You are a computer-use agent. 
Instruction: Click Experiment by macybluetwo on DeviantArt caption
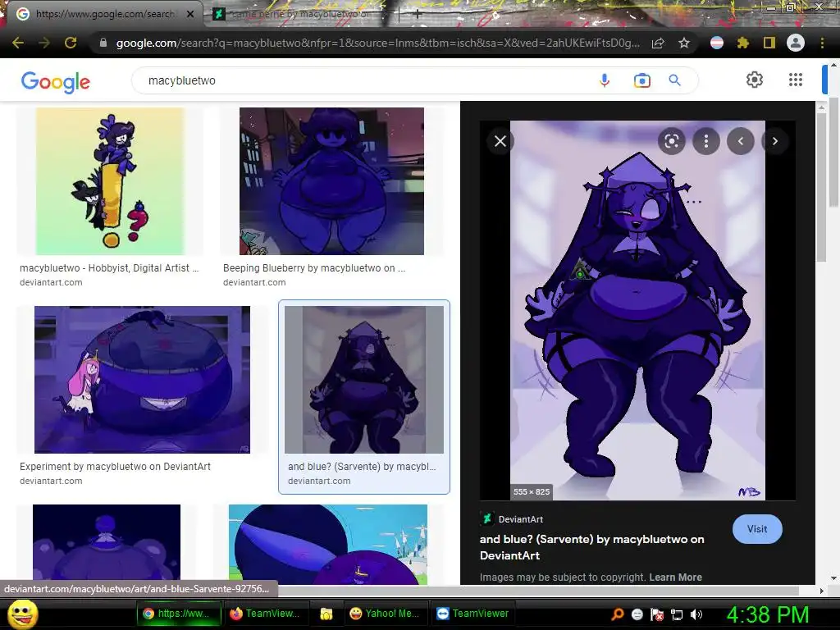[x=115, y=466]
